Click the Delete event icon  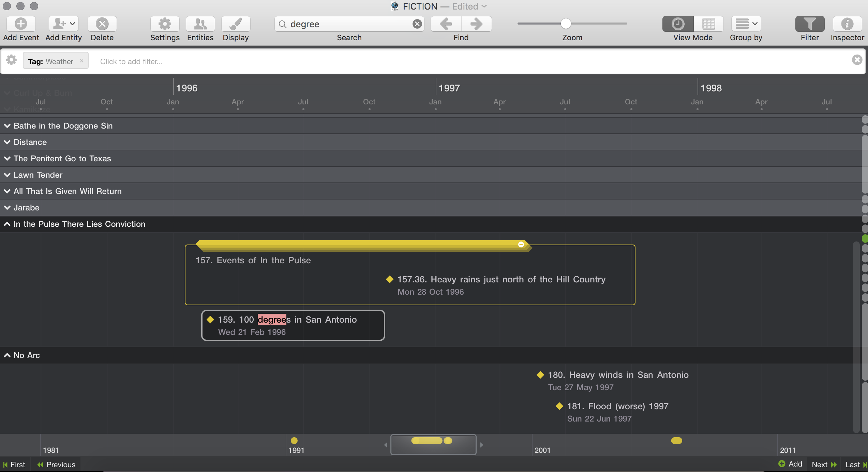102,24
